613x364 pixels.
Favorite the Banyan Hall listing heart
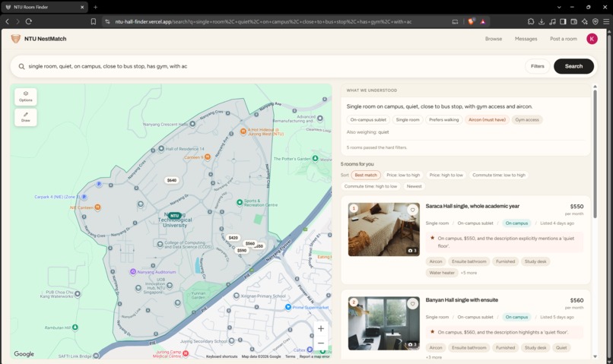pyautogui.click(x=412, y=304)
